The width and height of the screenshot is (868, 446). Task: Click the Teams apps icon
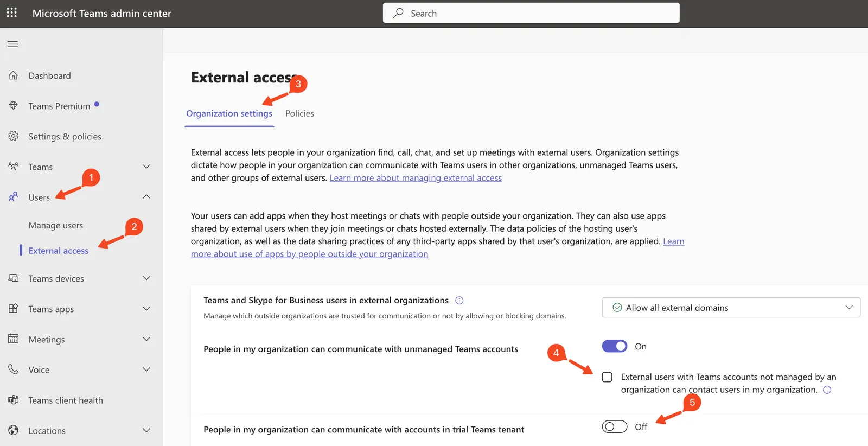tap(14, 309)
